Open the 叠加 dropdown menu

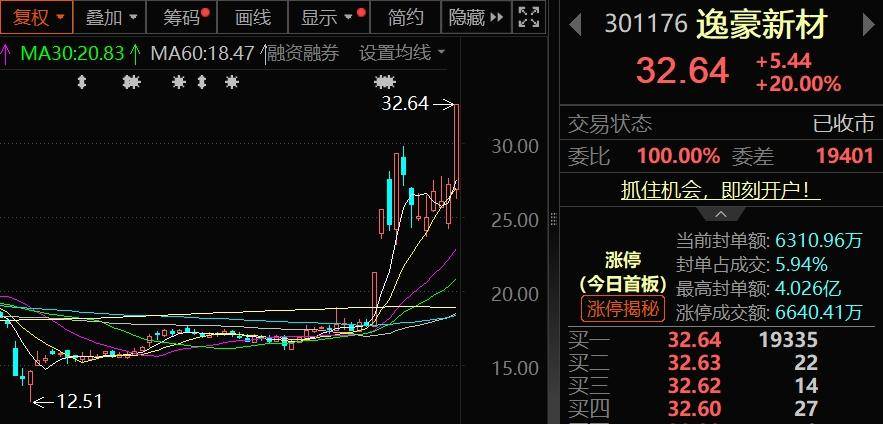[111, 17]
